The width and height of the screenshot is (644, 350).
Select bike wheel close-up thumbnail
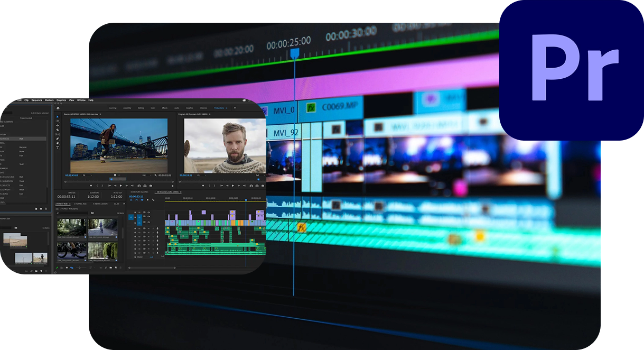tap(71, 250)
